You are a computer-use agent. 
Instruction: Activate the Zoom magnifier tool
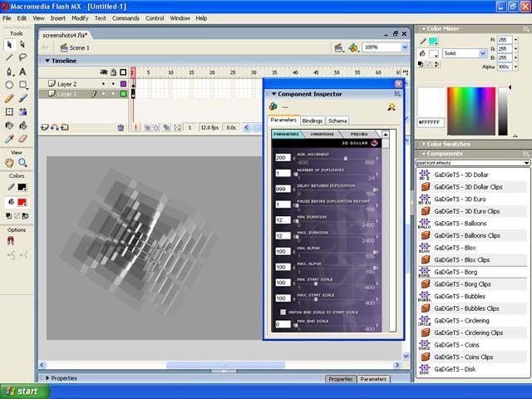23,163
